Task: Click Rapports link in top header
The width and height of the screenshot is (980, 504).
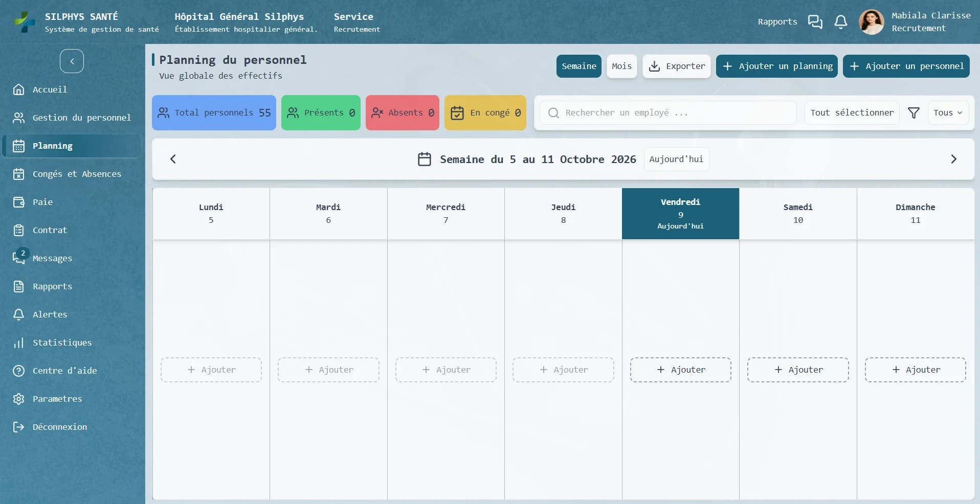Action: tap(777, 21)
